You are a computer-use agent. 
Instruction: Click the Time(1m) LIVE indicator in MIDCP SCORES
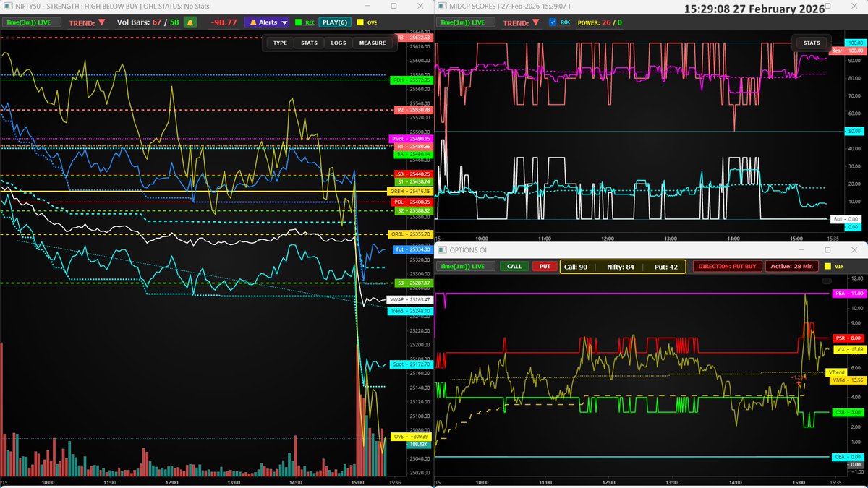click(465, 22)
